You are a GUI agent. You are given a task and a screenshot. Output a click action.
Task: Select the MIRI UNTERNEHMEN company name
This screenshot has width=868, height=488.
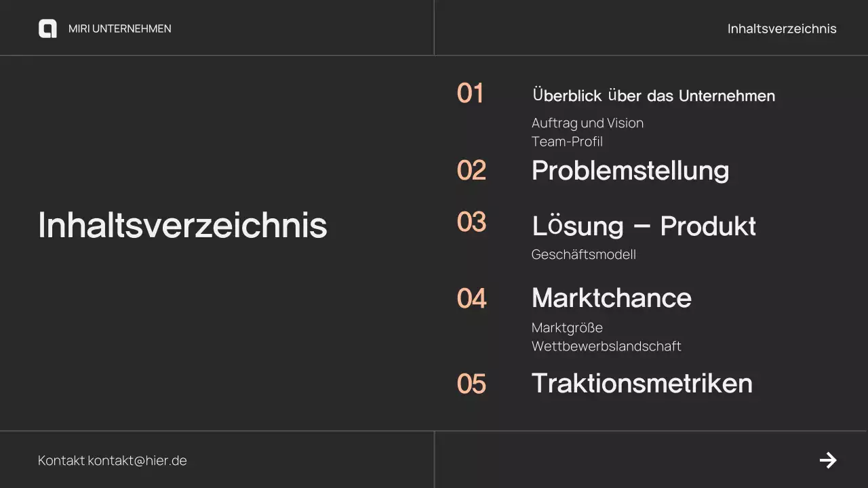click(x=119, y=28)
